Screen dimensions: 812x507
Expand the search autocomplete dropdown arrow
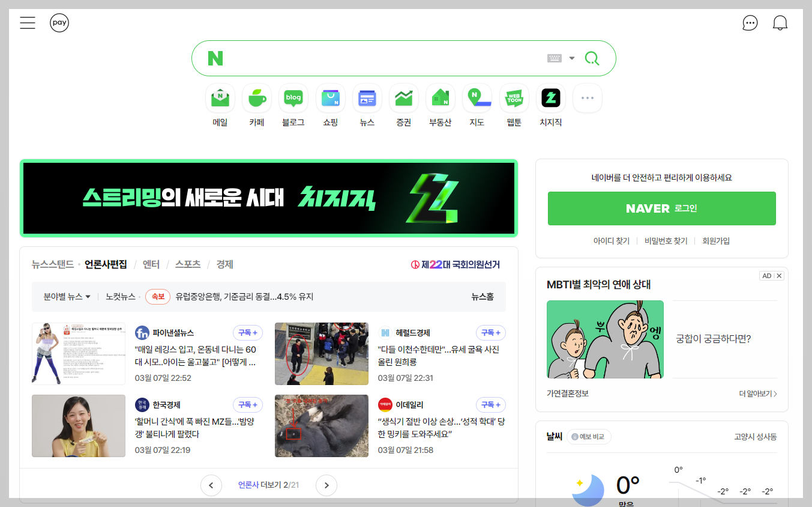coord(572,58)
